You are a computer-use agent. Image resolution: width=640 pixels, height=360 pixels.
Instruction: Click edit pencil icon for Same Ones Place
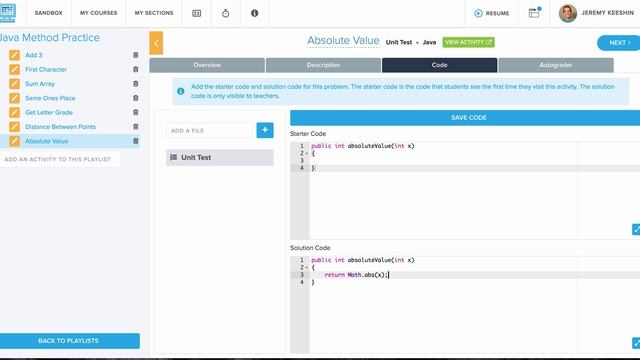tap(14, 98)
